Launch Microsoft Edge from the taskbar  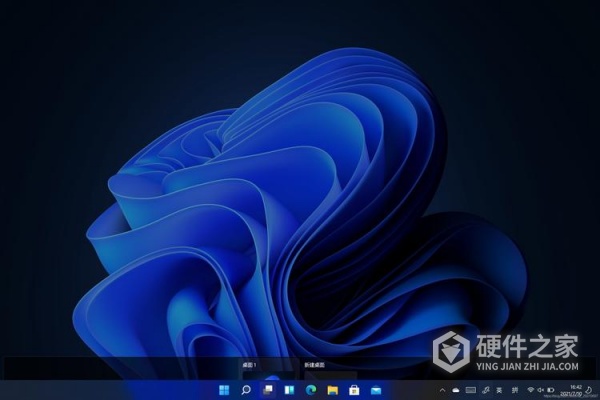311,390
